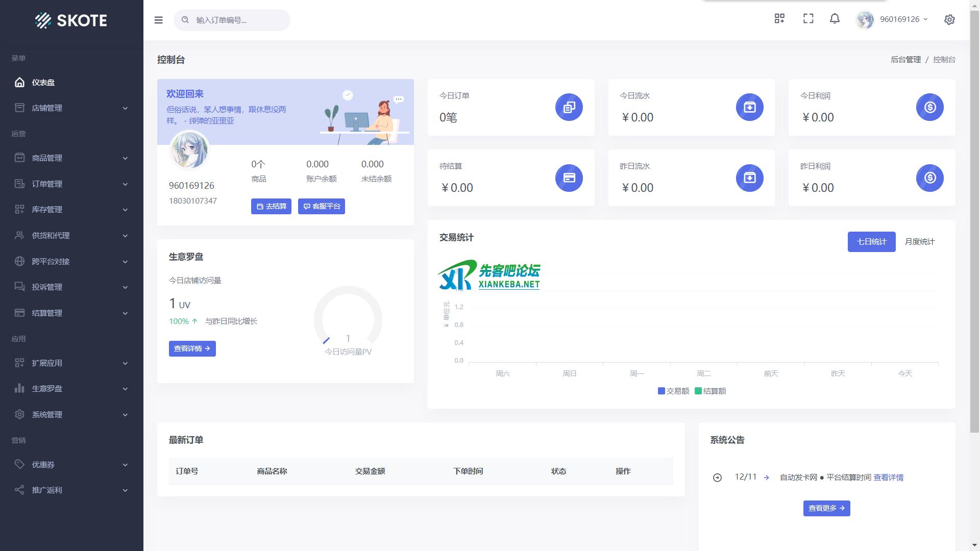Open the apps grid icon in header
980x551 pixels.
point(779,19)
